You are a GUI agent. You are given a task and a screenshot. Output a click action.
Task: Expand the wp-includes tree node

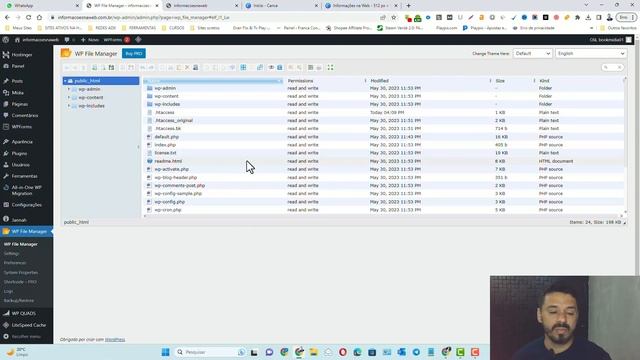[x=69, y=106]
